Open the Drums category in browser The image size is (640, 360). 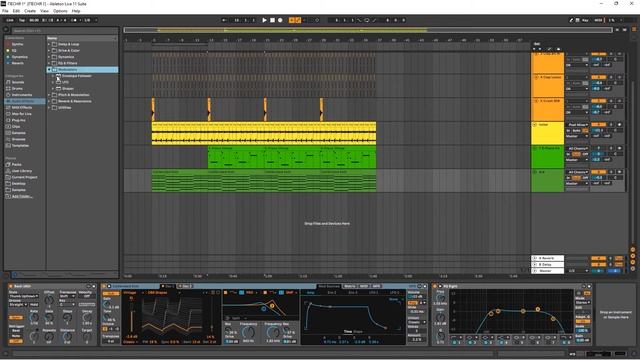[x=17, y=88]
